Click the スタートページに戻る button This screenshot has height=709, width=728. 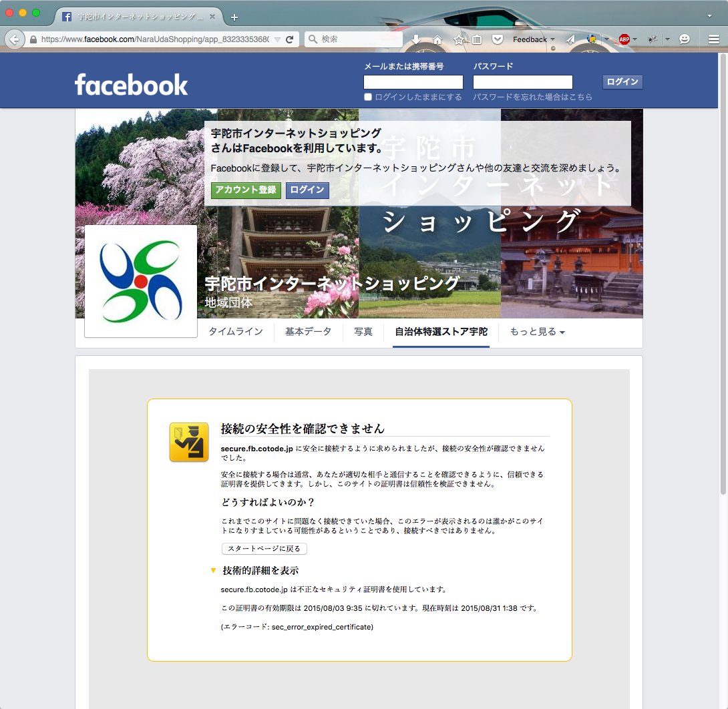click(264, 549)
